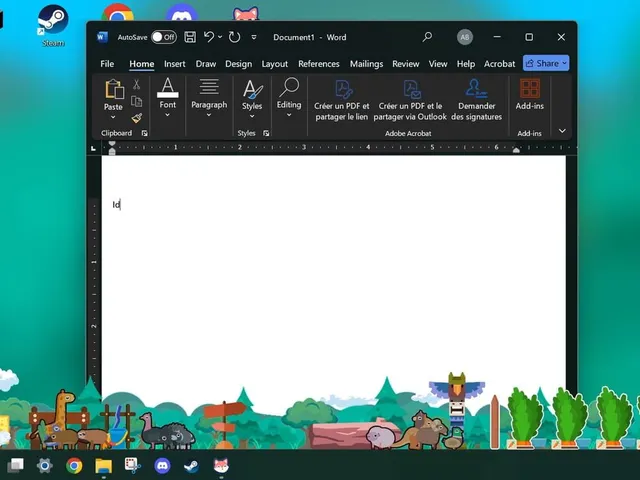
Task: Click Demander des signatures icon
Action: pyautogui.click(x=476, y=100)
